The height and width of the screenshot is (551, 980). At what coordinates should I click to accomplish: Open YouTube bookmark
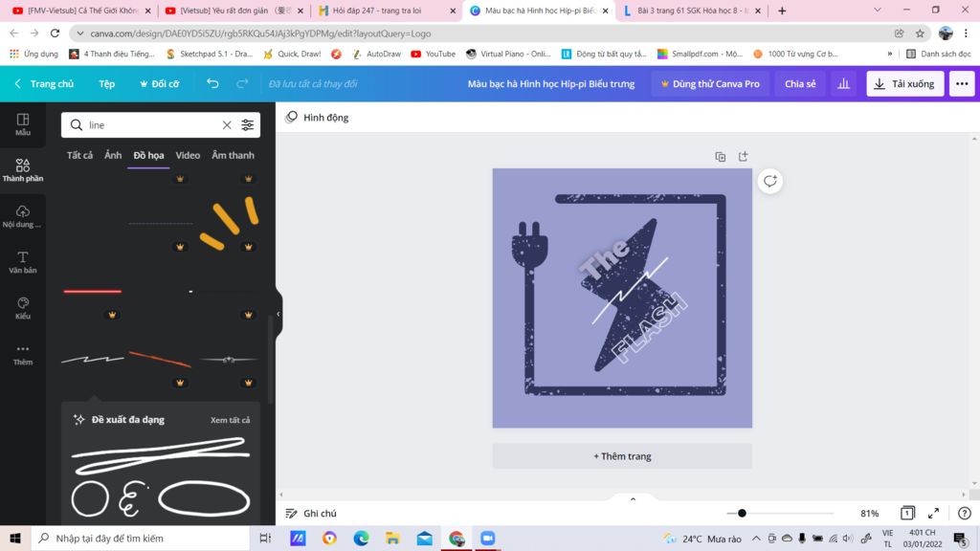434,54
